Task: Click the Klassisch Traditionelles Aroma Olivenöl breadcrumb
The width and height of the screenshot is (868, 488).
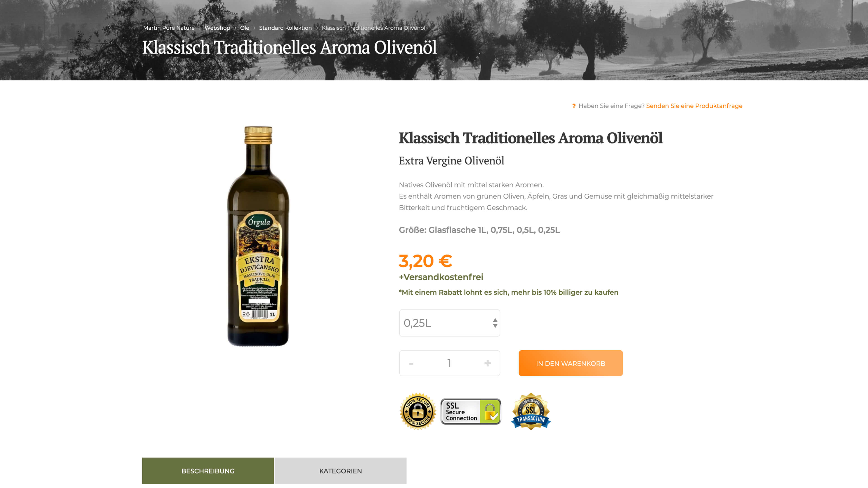Action: tap(373, 28)
